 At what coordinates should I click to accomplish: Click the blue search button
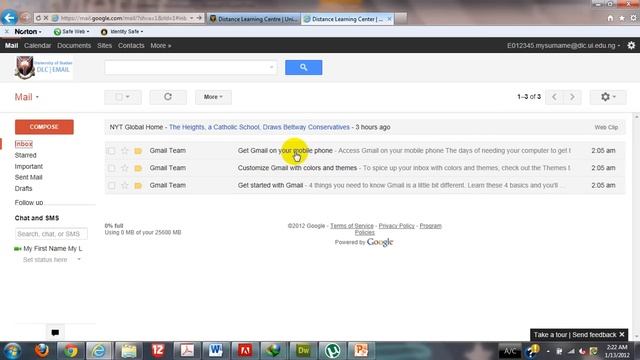coord(303,67)
